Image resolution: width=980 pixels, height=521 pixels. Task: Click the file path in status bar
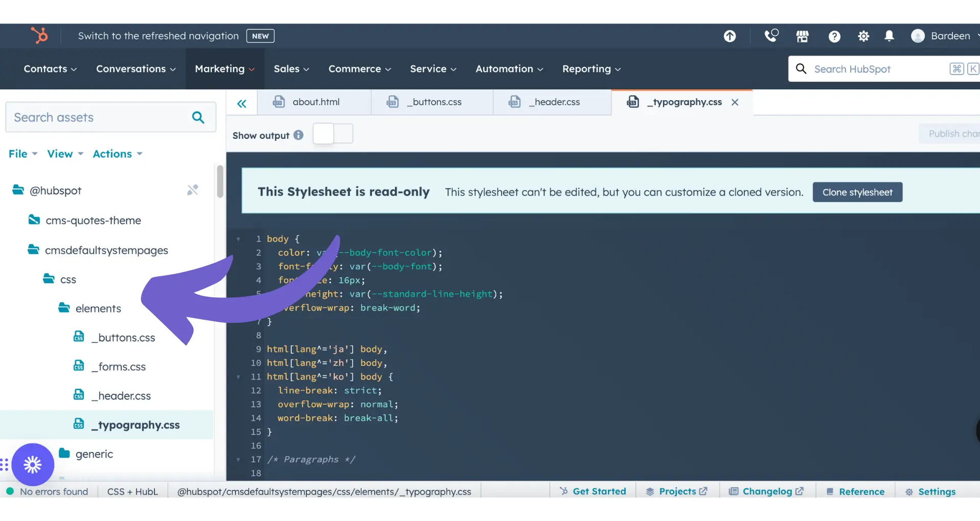(x=324, y=491)
